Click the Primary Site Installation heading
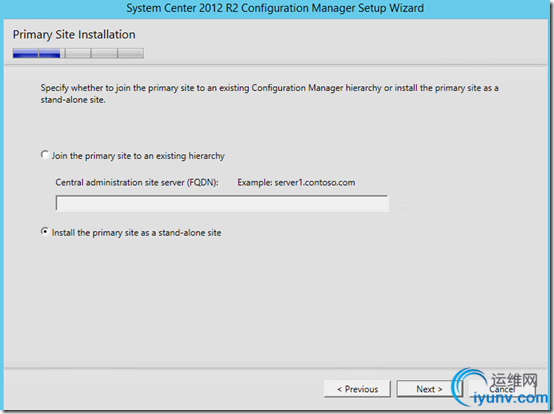 [x=74, y=35]
